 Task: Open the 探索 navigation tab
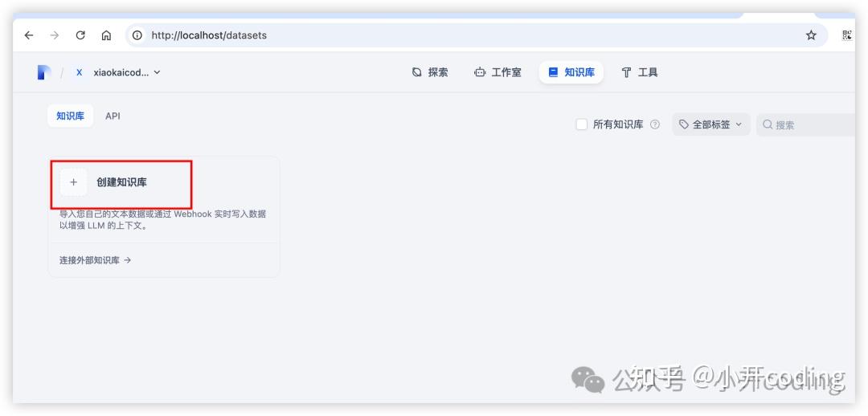pos(430,72)
